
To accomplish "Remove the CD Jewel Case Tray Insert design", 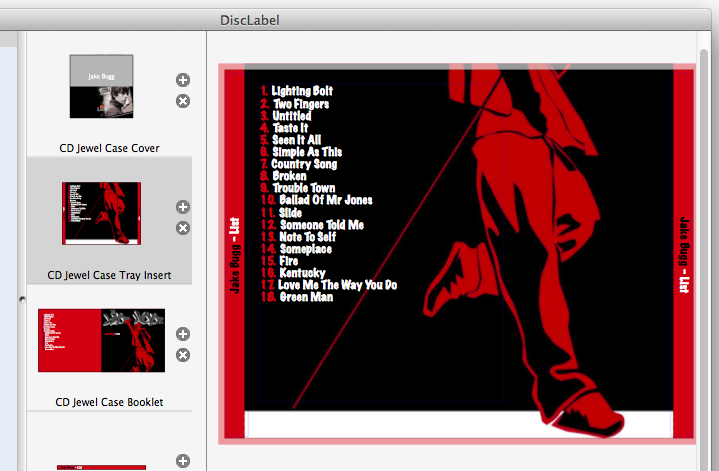I will pyautogui.click(x=183, y=228).
